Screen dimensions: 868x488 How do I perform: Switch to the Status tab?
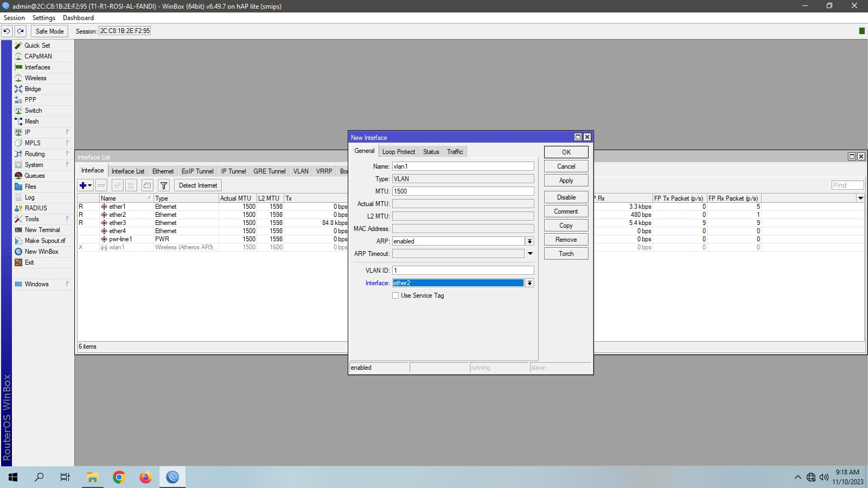tap(431, 152)
